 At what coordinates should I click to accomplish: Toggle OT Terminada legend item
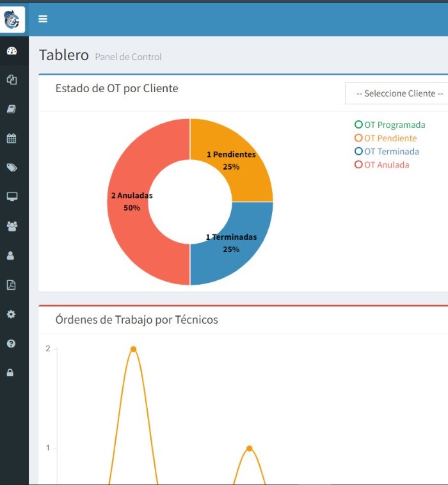(x=387, y=152)
